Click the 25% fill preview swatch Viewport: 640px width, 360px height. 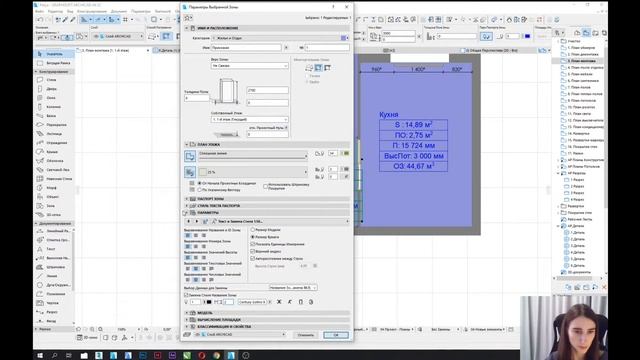203,172
